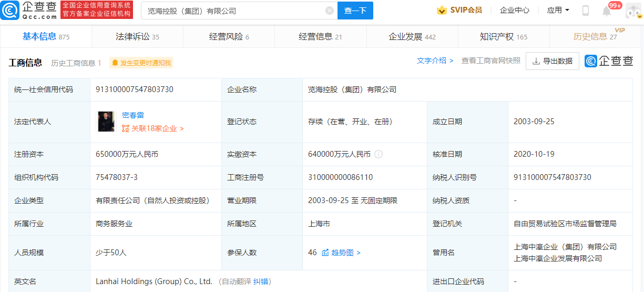644x292 pixels.
Task: Select former name 上海中瀛企业发展有限公司
Action: 558,258
